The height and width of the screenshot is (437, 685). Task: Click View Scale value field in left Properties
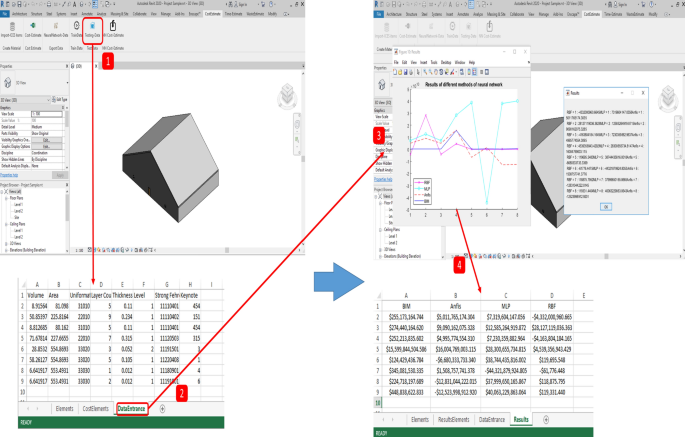click(47, 114)
